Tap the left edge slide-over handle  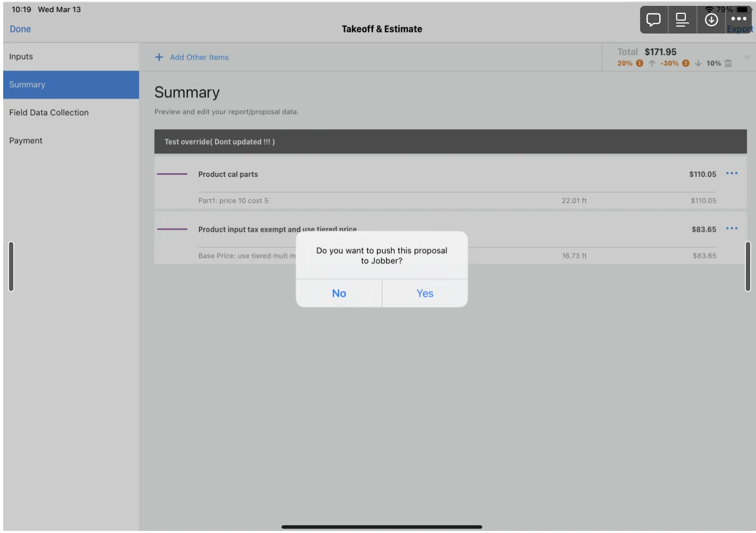[11, 266]
